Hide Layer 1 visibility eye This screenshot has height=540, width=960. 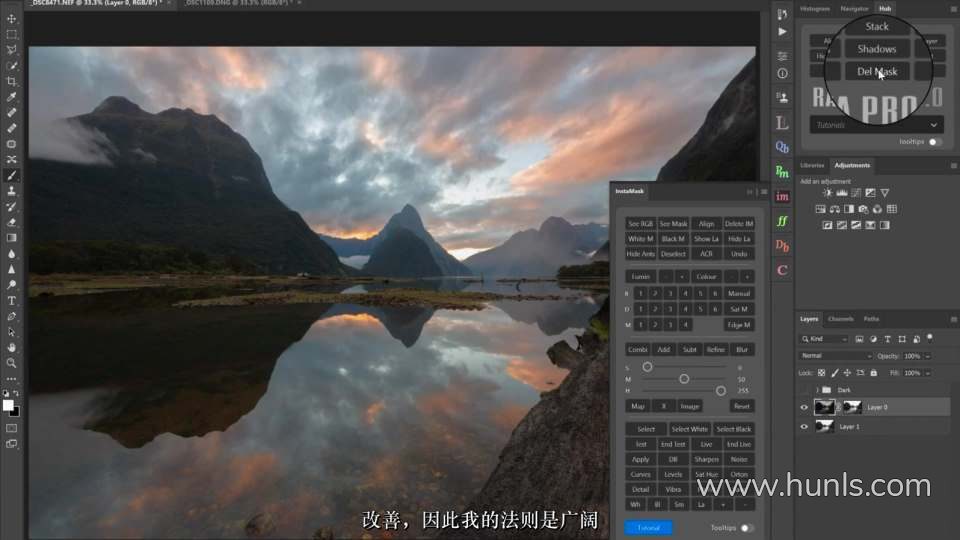click(x=804, y=427)
